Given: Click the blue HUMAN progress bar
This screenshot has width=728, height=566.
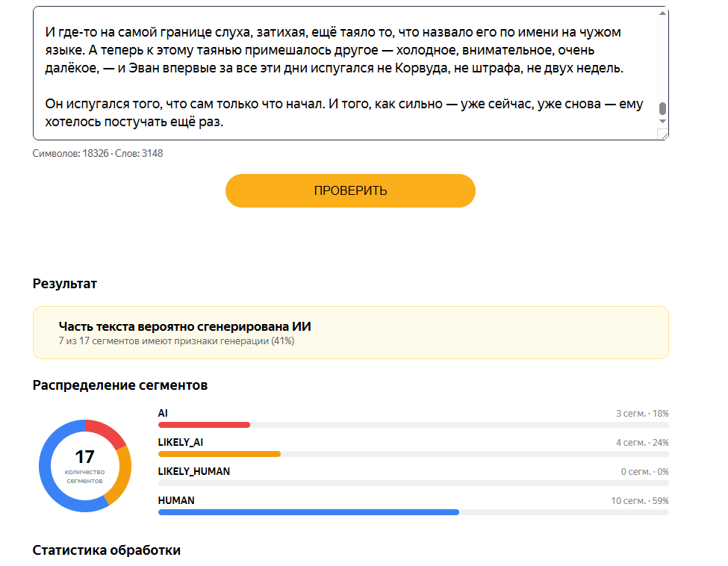Looking at the screenshot, I should (308, 512).
